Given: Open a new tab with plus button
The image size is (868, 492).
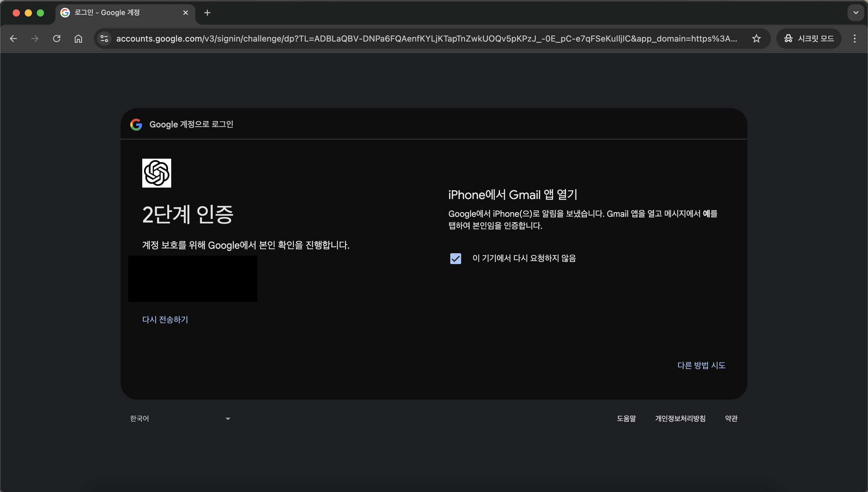Looking at the screenshot, I should (x=207, y=13).
